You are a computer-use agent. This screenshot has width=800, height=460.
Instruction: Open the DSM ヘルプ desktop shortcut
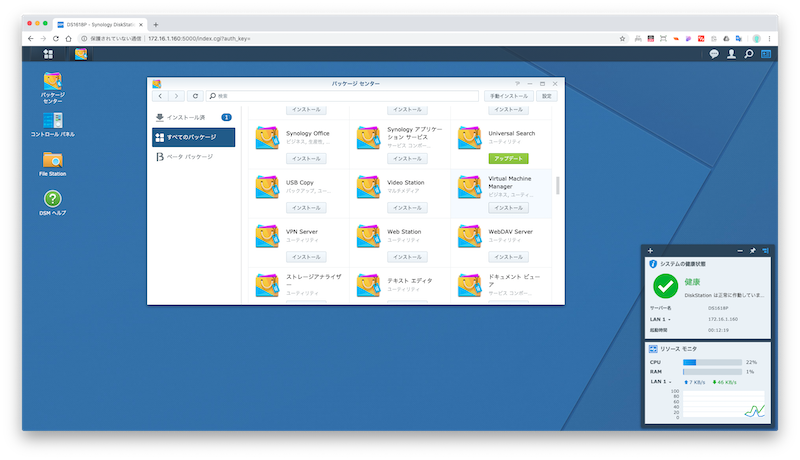point(53,203)
